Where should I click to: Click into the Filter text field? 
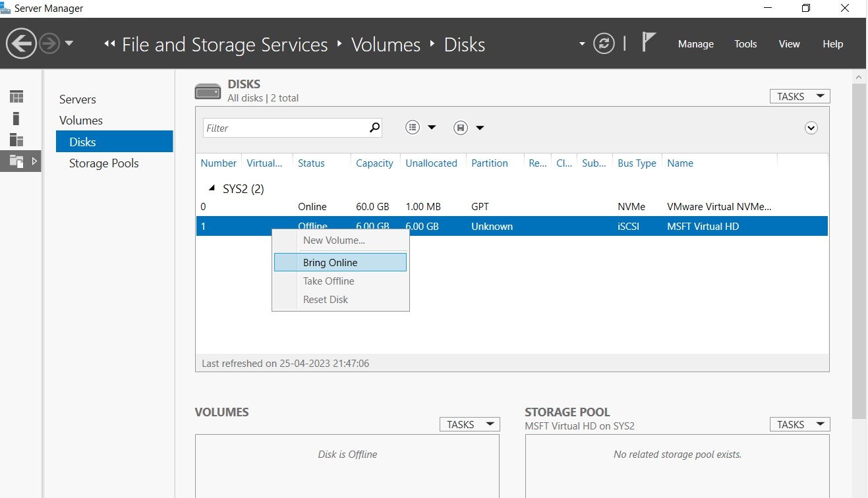click(x=285, y=128)
